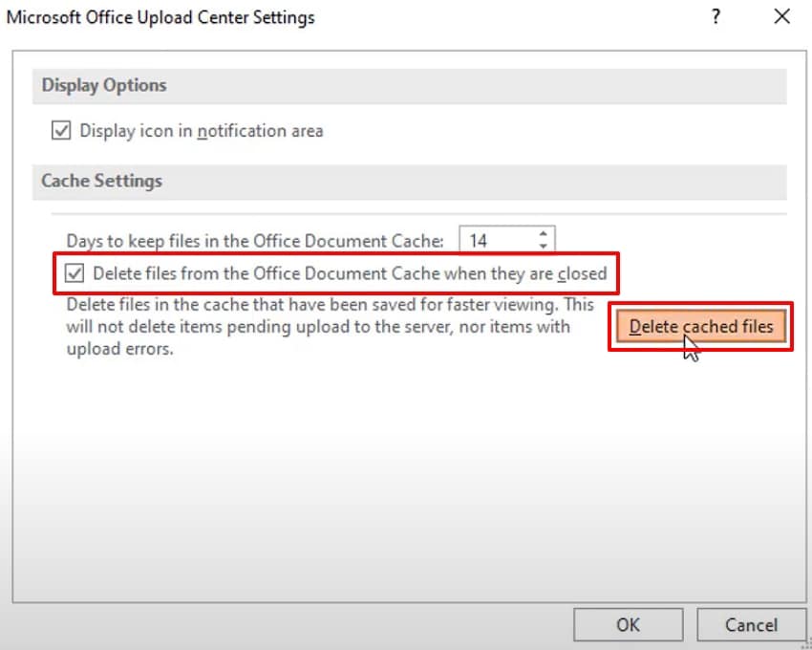
Task: Click the Cache Settings section header
Action: point(101,181)
